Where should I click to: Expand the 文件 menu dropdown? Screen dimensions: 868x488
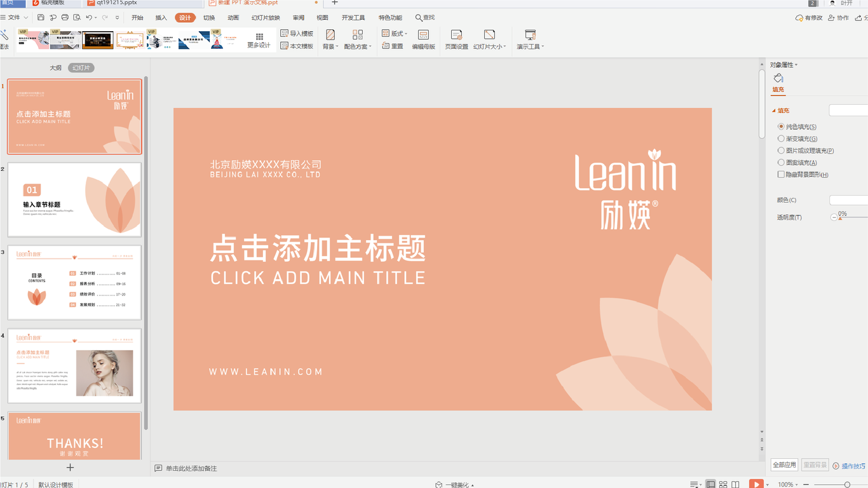click(14, 18)
